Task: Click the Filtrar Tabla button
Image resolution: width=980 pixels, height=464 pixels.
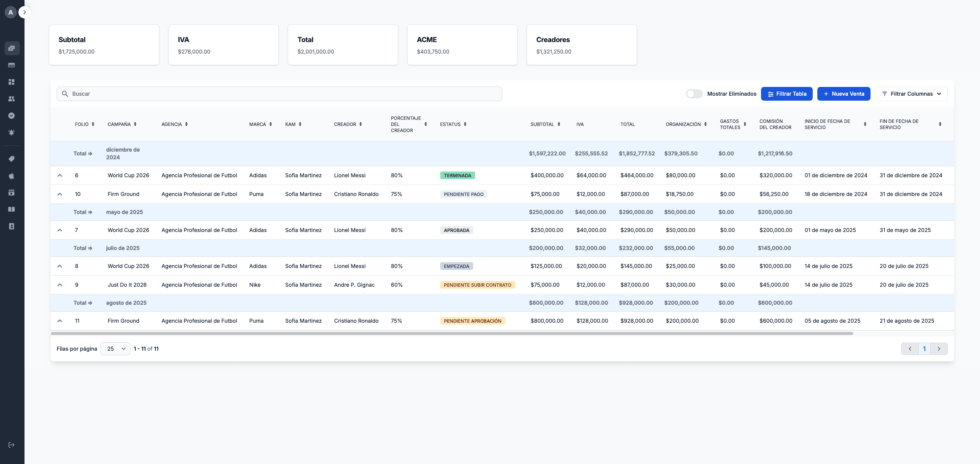Action: click(787, 94)
